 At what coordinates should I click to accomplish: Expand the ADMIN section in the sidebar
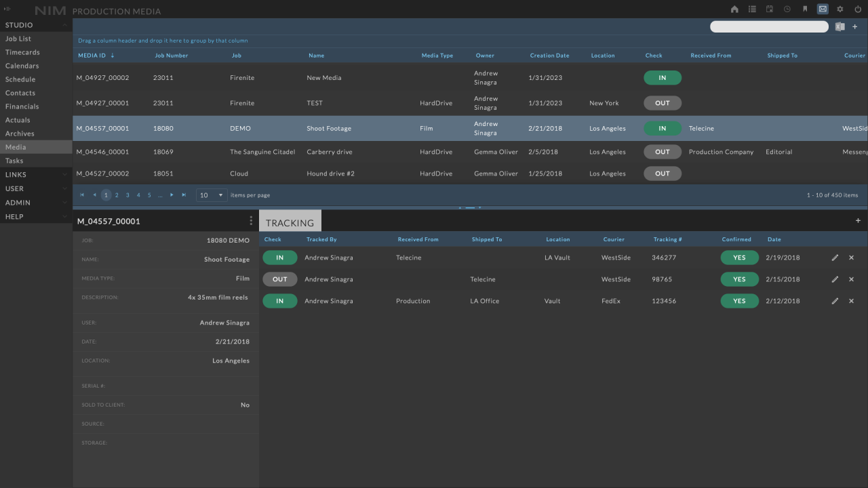(66, 202)
